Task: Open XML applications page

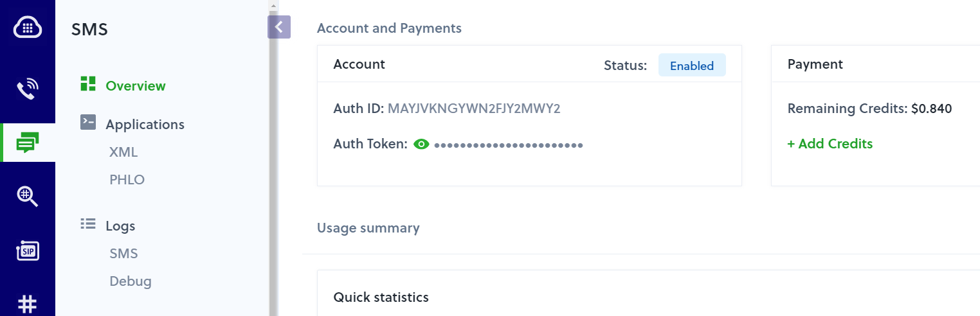Action: click(123, 152)
